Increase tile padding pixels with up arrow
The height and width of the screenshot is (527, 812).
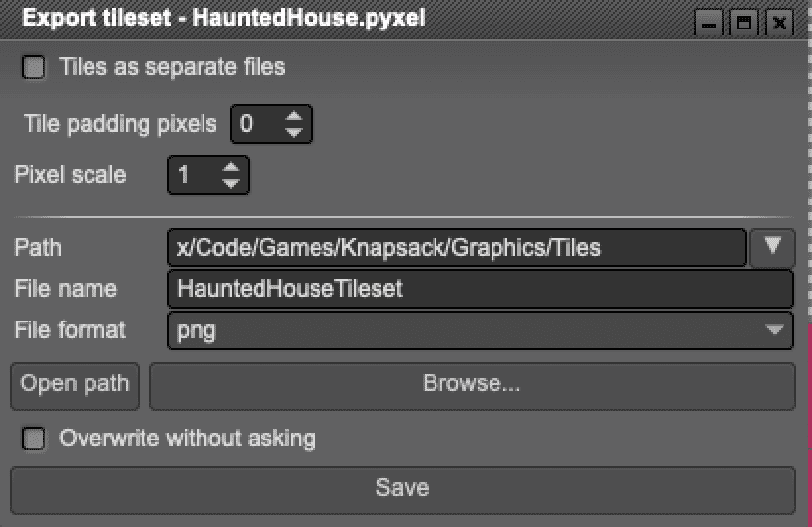pos(294,116)
